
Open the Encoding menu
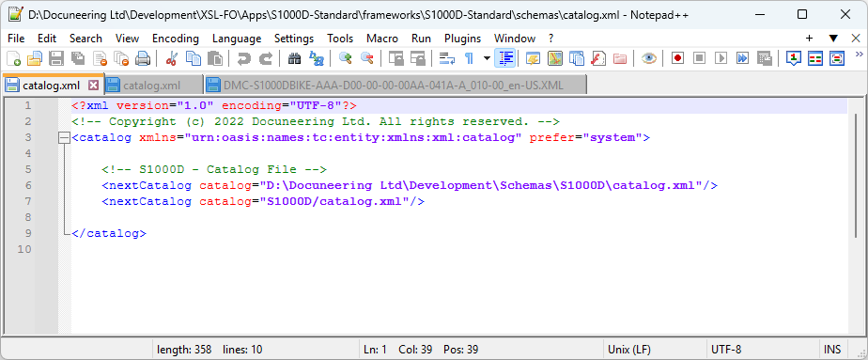(x=176, y=39)
